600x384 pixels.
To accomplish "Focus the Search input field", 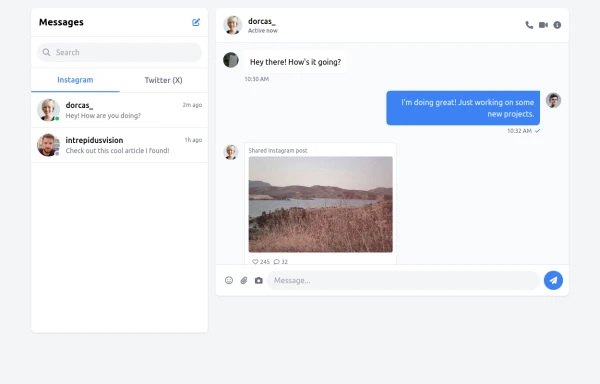I will point(119,52).
